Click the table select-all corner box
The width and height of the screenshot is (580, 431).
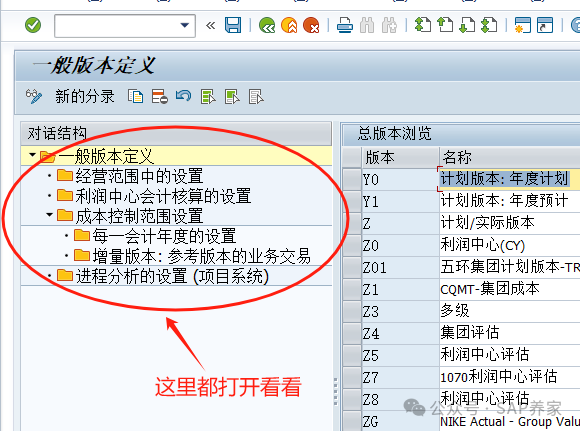click(352, 157)
